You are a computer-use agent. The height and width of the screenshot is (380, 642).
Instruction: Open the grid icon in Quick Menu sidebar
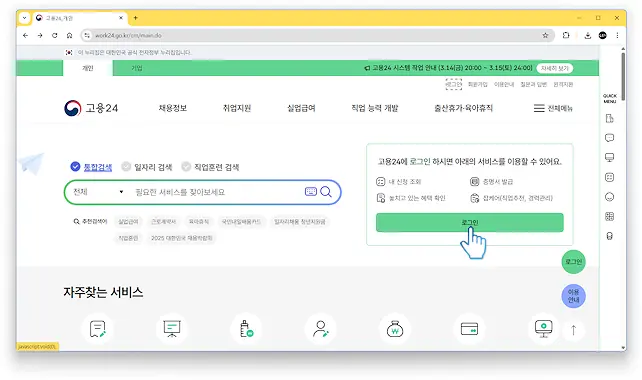click(x=610, y=217)
